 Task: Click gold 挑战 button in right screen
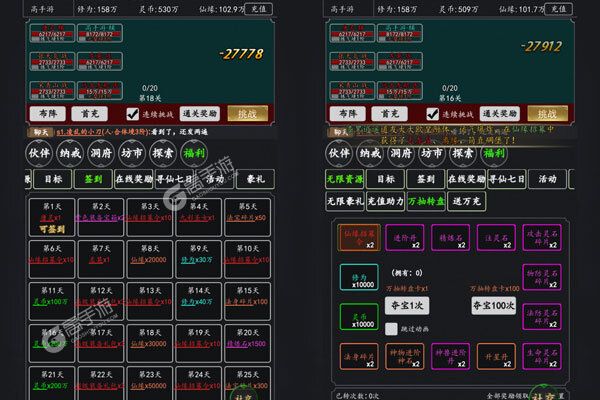[x=548, y=114]
